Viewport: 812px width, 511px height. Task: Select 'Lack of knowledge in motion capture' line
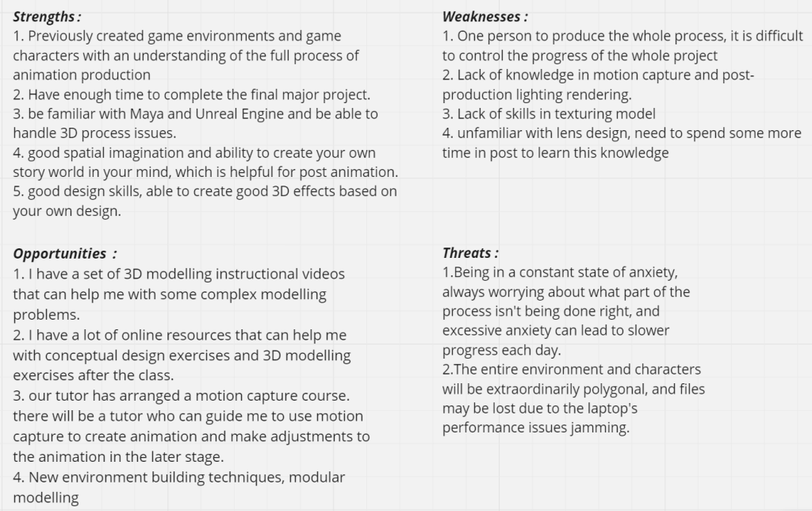pyautogui.click(x=598, y=75)
